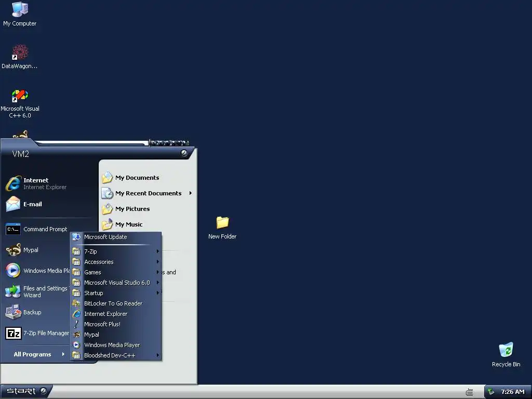This screenshot has height=399, width=532.
Task: Click the VM2 user name header
Action: click(21, 154)
